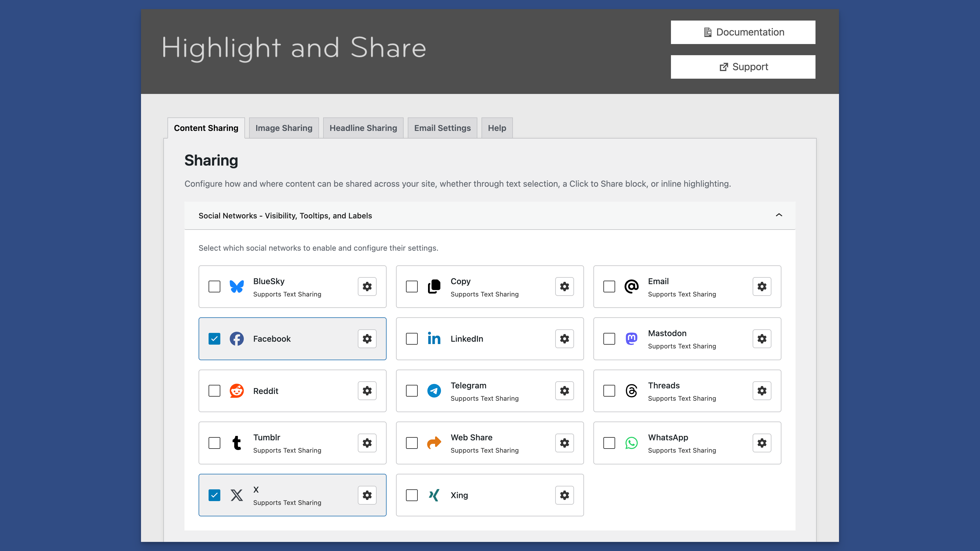
Task: Click the X logo icon
Action: click(237, 495)
